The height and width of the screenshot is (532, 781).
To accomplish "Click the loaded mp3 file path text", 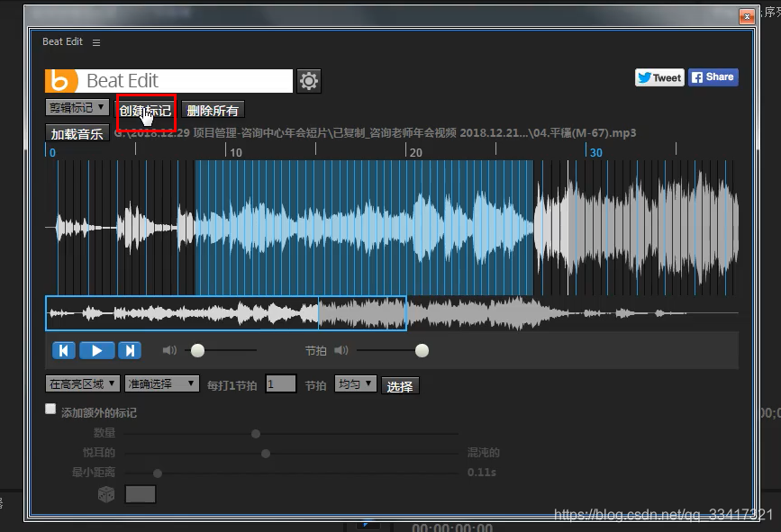I will point(375,133).
